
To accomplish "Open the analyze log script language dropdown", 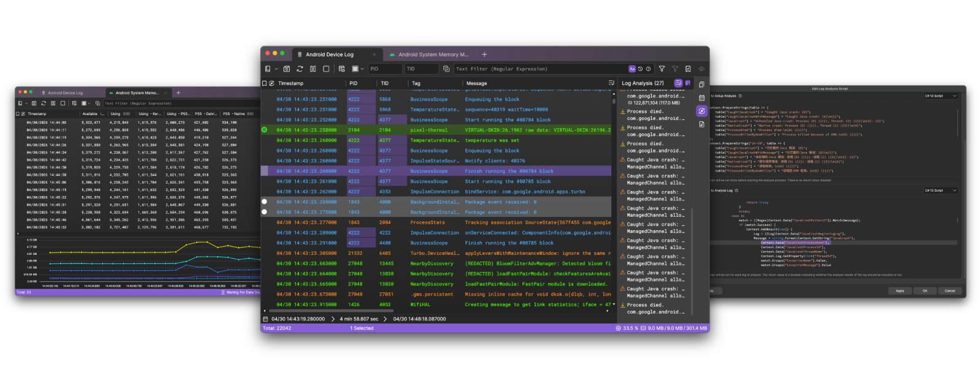I will 941,190.
